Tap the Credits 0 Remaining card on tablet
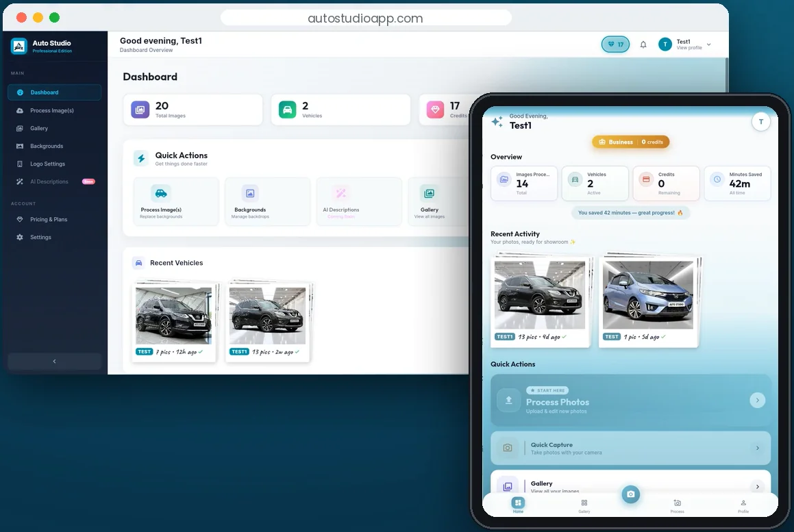 click(667, 183)
